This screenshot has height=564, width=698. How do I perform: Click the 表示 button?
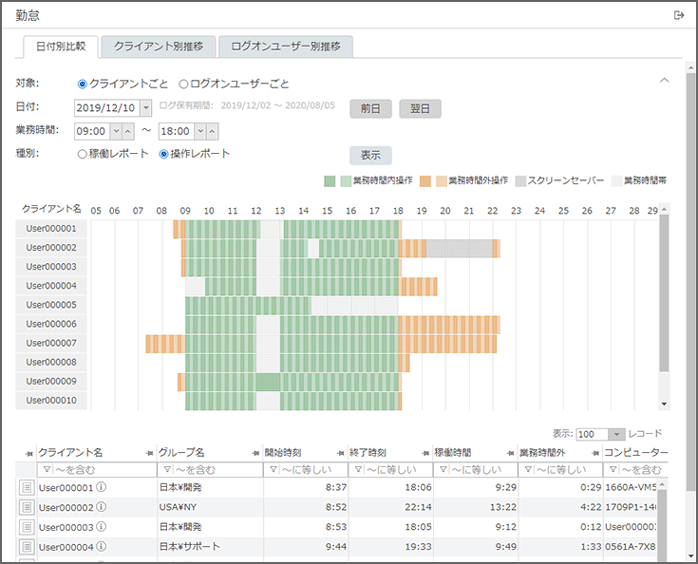point(370,155)
